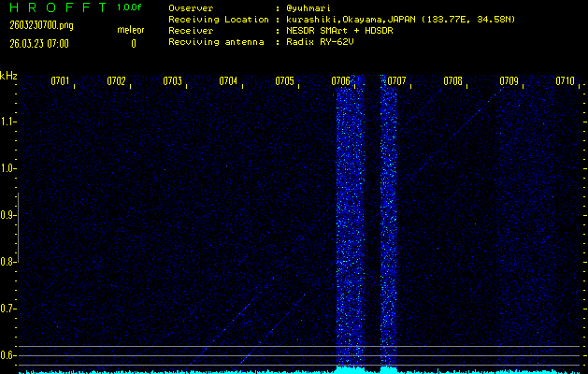Click the 1.0 kHz axis label
The image size is (588, 374).
pyautogui.click(x=7, y=169)
